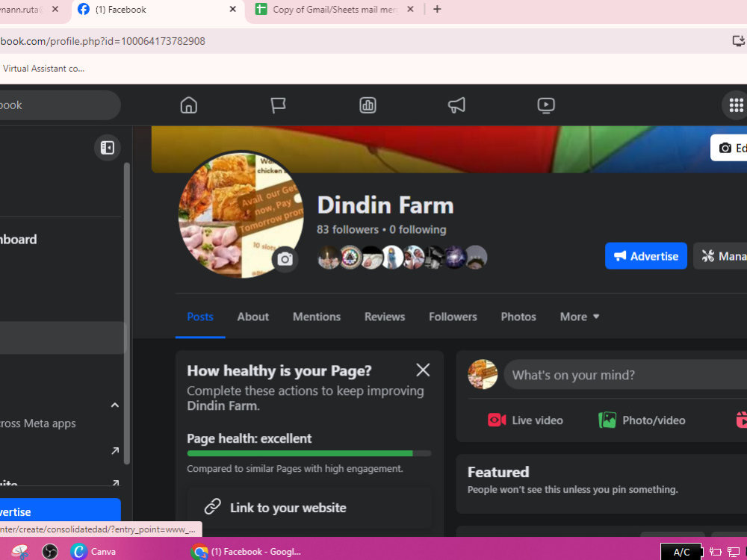Image resolution: width=747 pixels, height=560 pixels.
Task: Open the Posts tab
Action: [200, 317]
